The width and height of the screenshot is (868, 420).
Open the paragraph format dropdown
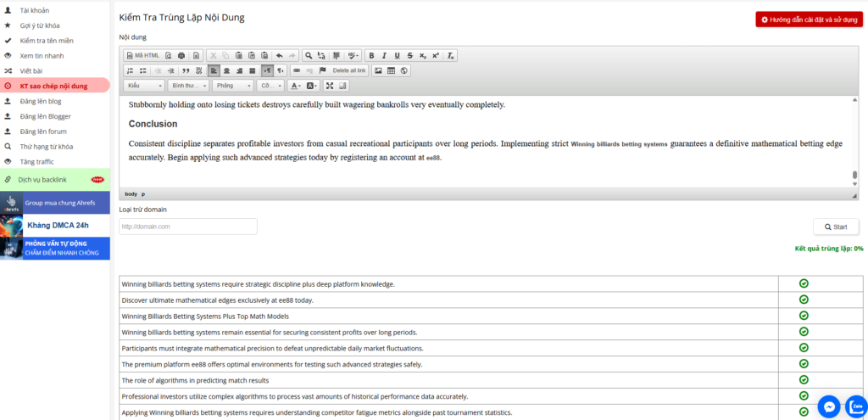pos(188,86)
